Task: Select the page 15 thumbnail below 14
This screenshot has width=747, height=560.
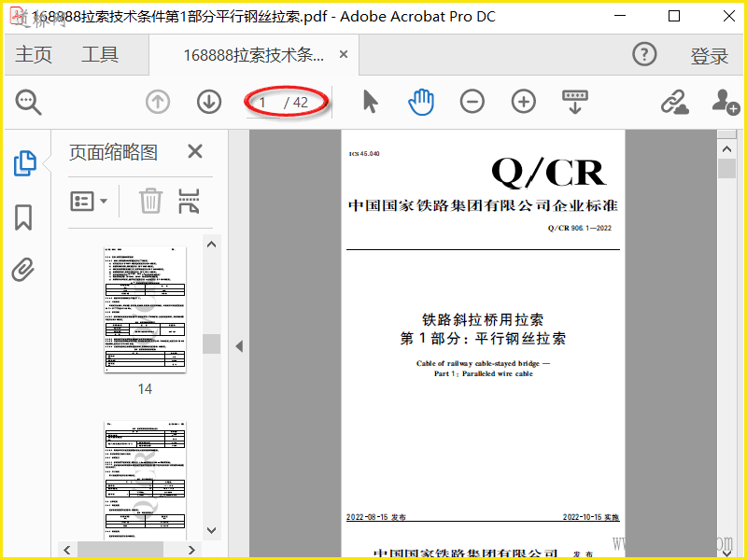Action: click(145, 480)
